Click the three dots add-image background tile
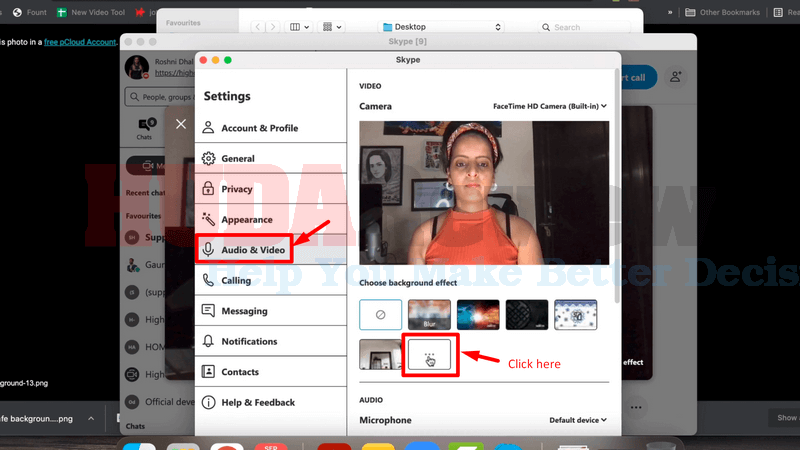Viewport: 800px width, 450px height. pyautogui.click(x=429, y=355)
